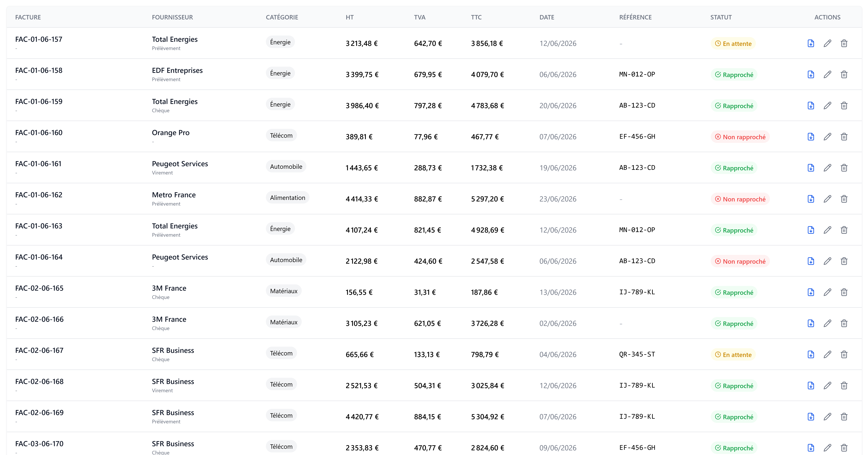Download invoice FAC-01-06-157

click(811, 43)
